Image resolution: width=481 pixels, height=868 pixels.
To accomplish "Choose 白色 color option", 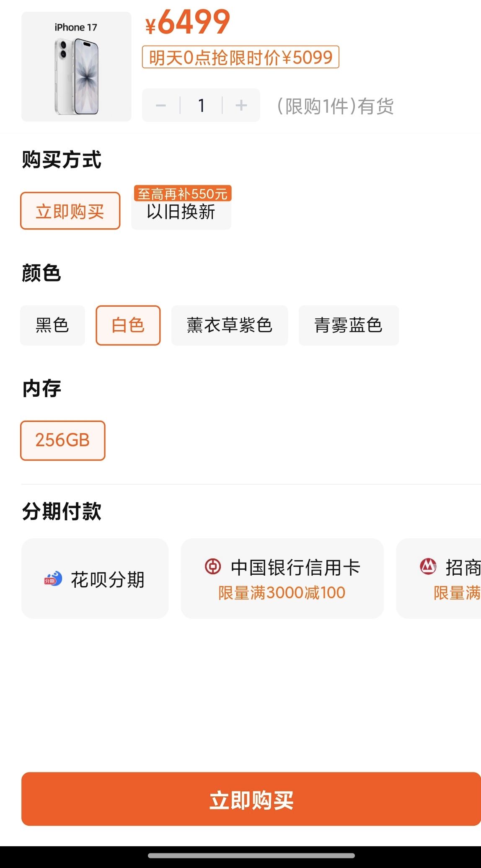I will click(x=128, y=325).
